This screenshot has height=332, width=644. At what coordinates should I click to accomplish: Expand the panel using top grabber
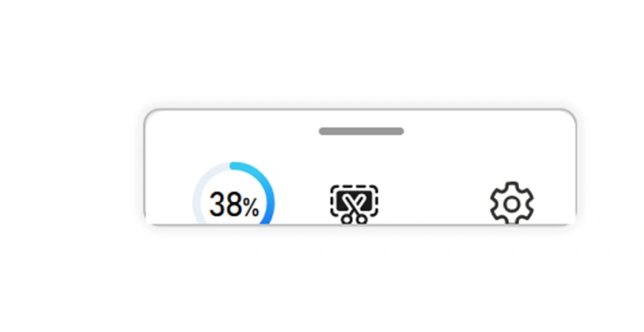[x=362, y=131]
